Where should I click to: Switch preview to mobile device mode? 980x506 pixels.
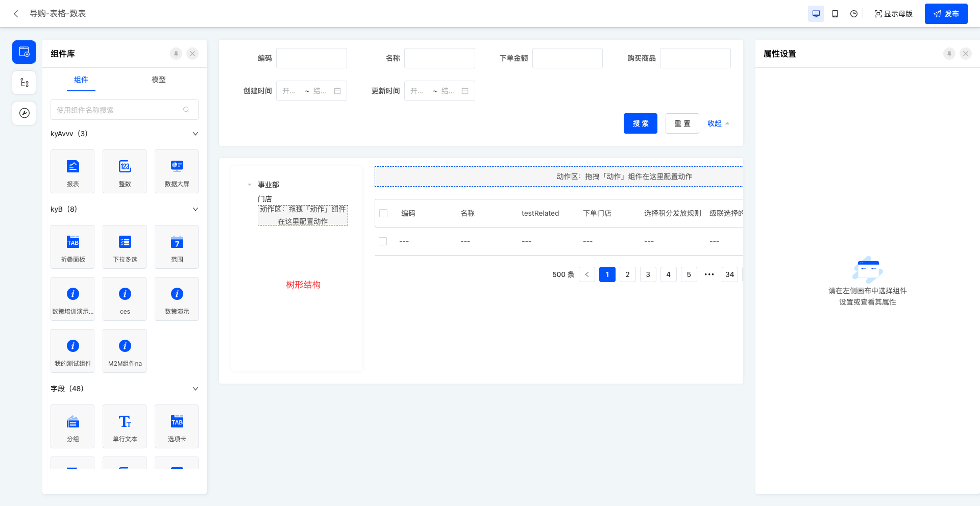click(835, 14)
